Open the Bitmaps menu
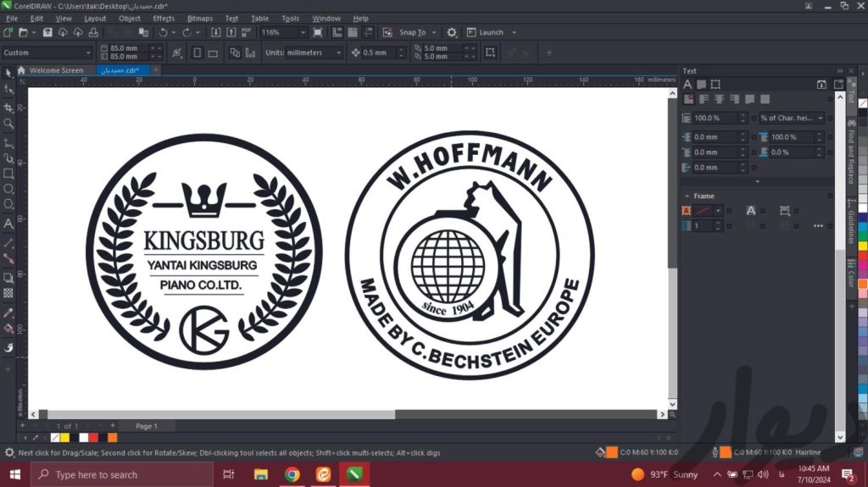The image size is (868, 487). coord(199,19)
